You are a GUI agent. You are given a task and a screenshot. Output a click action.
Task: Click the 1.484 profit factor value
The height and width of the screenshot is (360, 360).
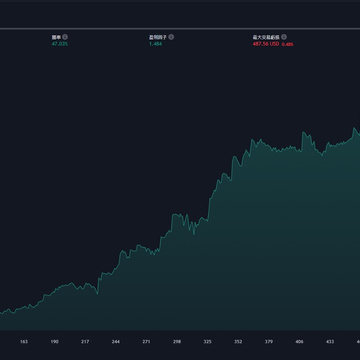click(x=155, y=44)
